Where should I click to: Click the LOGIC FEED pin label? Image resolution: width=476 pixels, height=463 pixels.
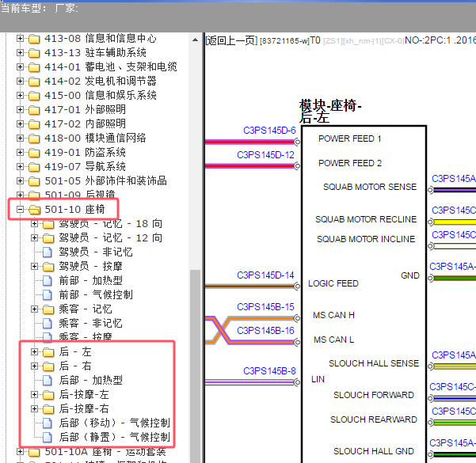(333, 283)
